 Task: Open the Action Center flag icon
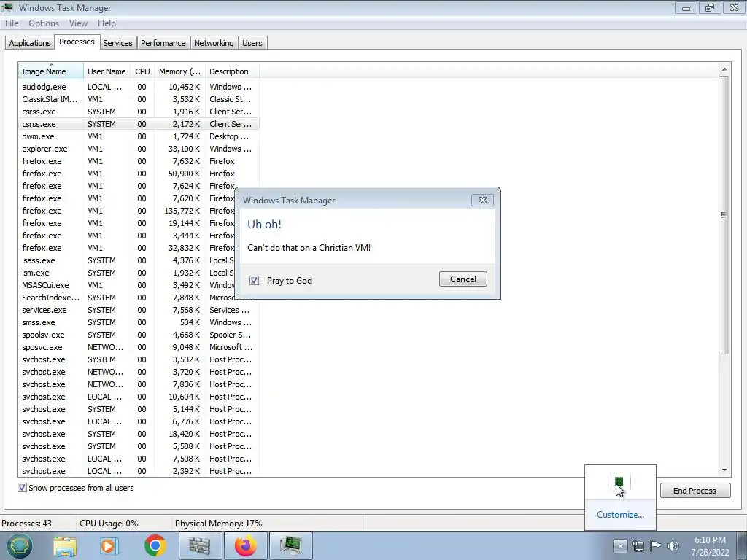coord(656,546)
